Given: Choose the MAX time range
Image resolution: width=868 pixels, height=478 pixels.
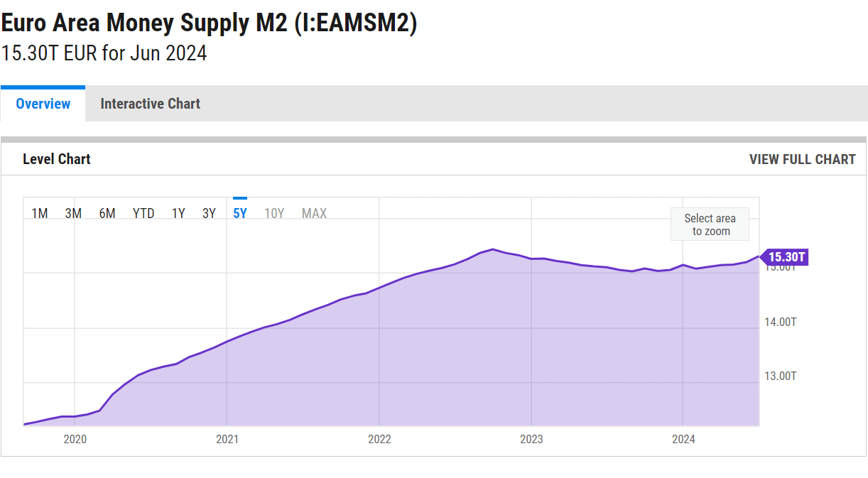Looking at the screenshot, I should coord(314,214).
